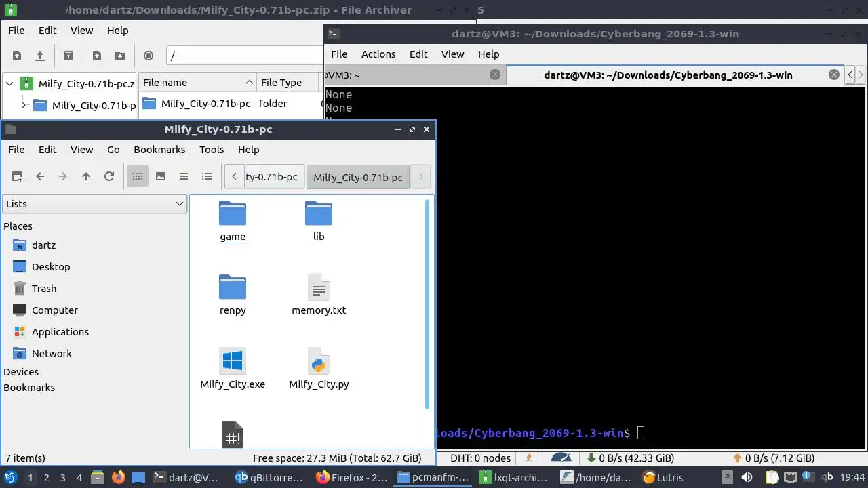Select the shell script file icon
The width and height of the screenshot is (868, 488).
tap(233, 434)
